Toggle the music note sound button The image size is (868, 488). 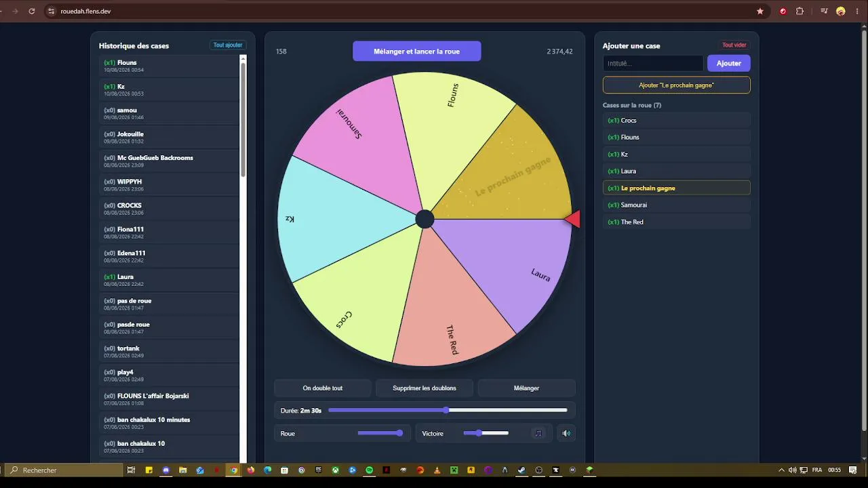click(x=538, y=433)
